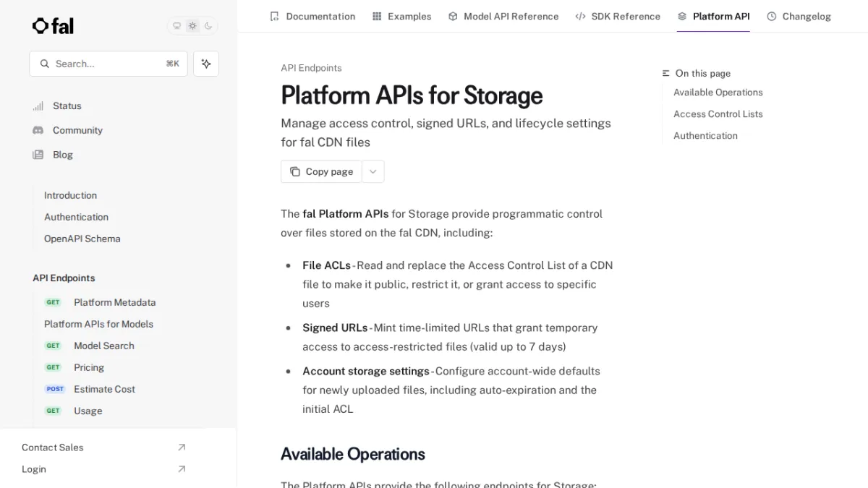Viewport: 868px width, 488px height.
Task: Click the Platform API layers icon
Action: click(x=682, y=16)
